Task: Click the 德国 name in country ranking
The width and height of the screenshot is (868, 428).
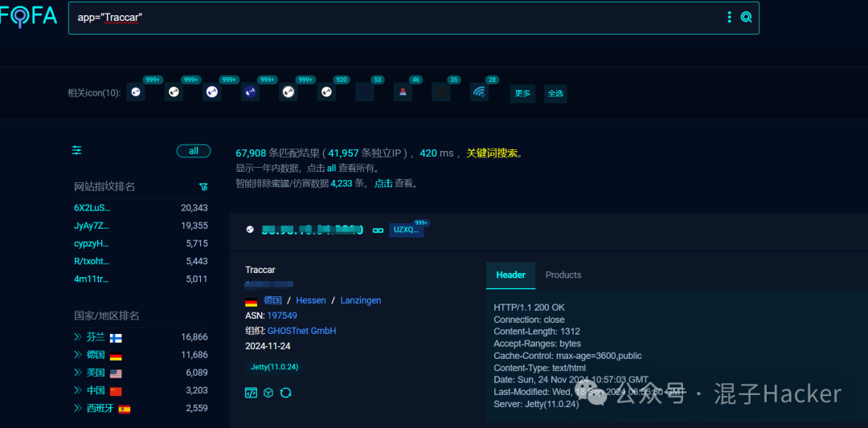Action: click(95, 355)
